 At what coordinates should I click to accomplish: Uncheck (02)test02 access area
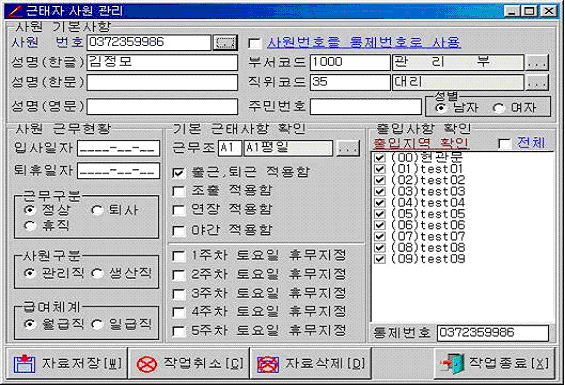pos(380,180)
